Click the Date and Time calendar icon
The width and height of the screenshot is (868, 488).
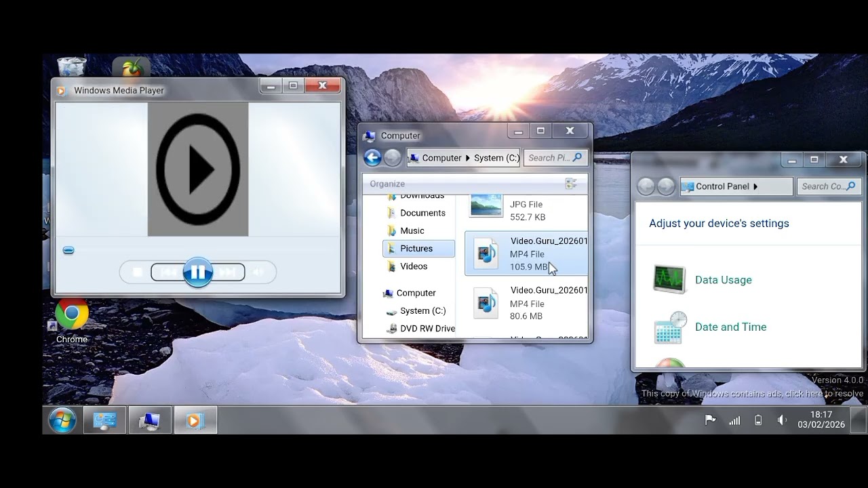(x=671, y=327)
